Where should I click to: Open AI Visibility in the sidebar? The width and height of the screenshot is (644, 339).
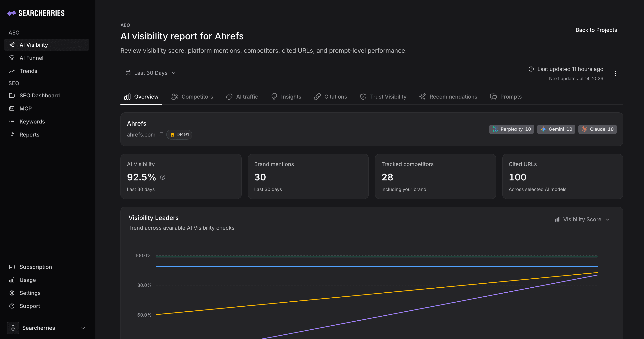46,45
